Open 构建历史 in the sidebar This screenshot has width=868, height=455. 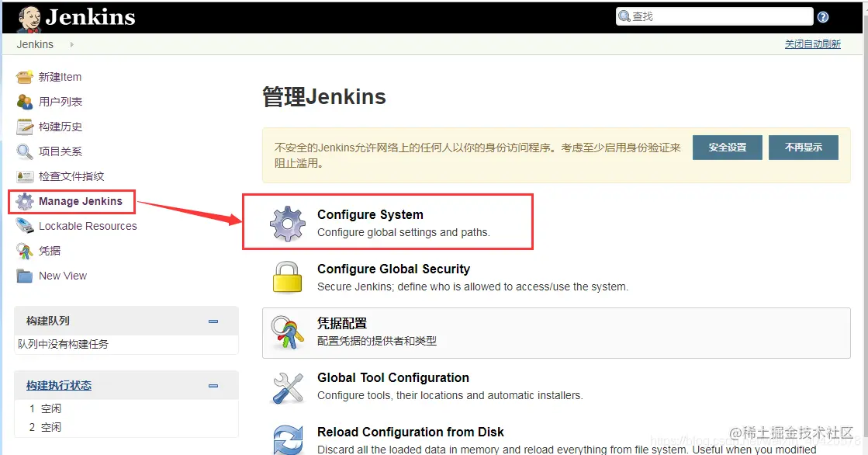tap(61, 127)
